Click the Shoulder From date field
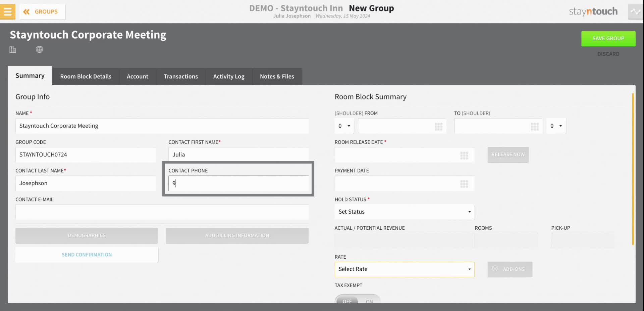This screenshot has height=311, width=644. click(x=402, y=126)
